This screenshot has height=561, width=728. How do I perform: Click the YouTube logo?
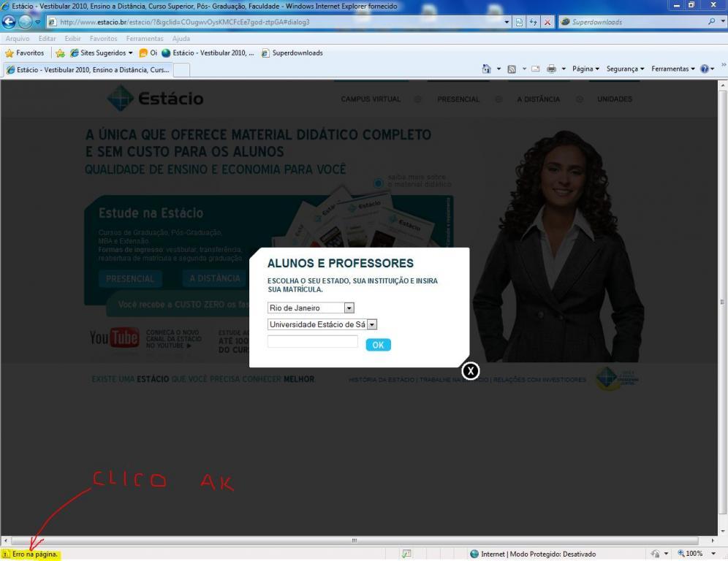(x=114, y=337)
